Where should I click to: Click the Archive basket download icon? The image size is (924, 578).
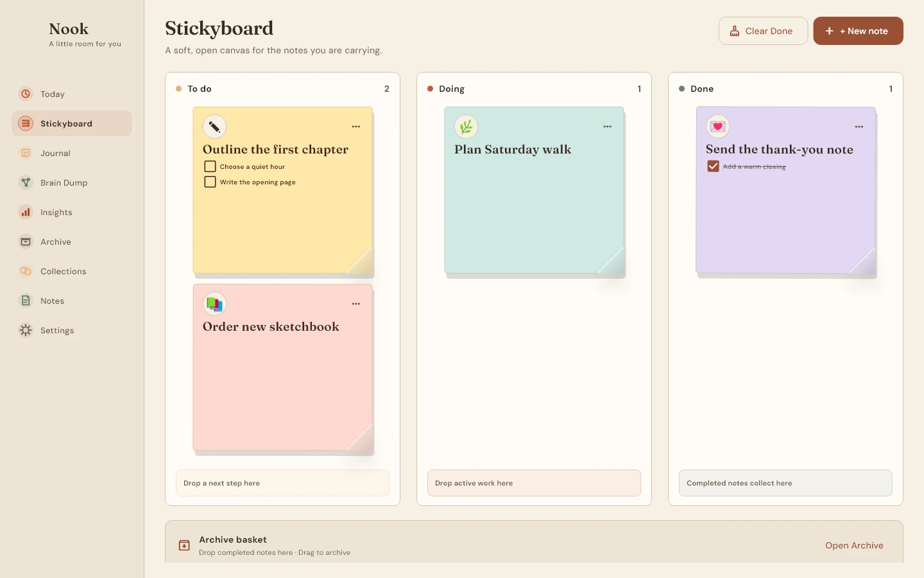point(184,545)
